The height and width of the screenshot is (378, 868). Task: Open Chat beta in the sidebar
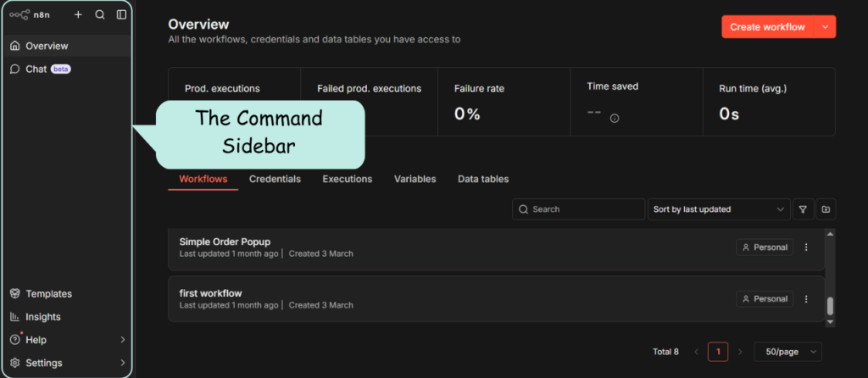pyautogui.click(x=38, y=69)
